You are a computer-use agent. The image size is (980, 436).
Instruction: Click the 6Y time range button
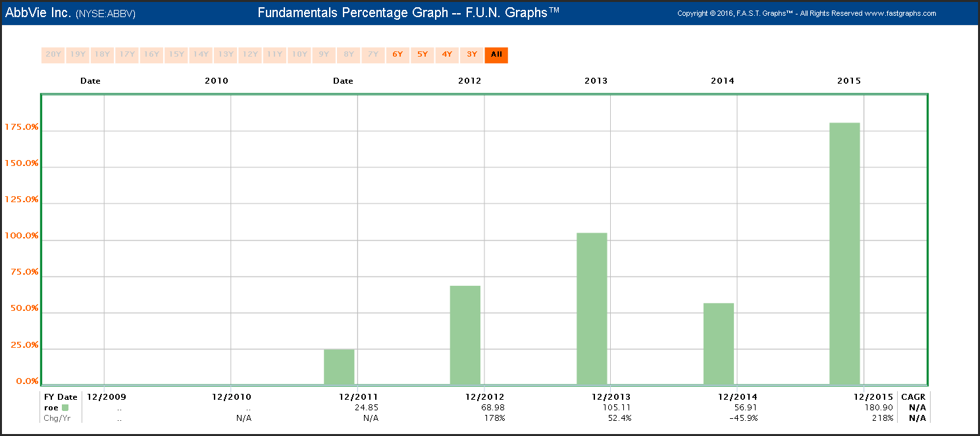(398, 55)
